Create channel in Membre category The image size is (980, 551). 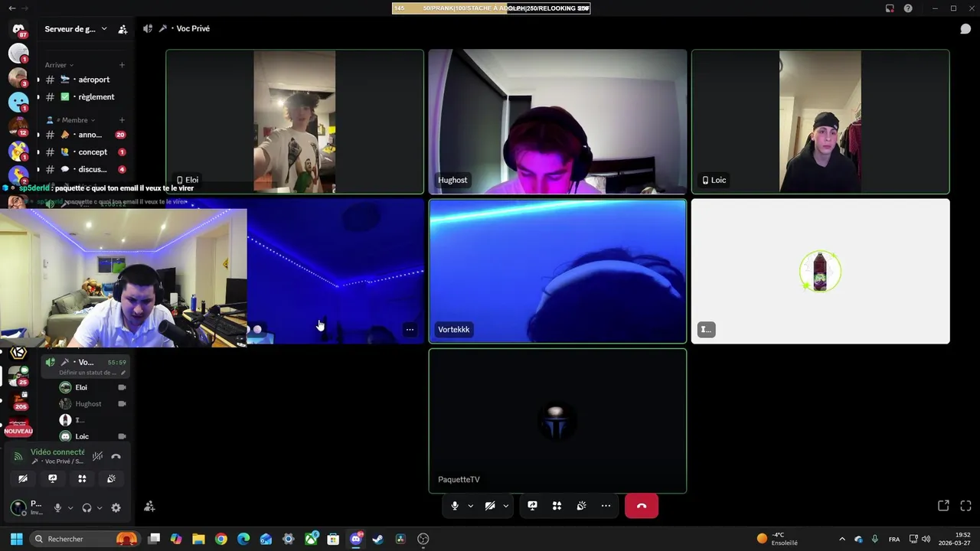pyautogui.click(x=122, y=120)
